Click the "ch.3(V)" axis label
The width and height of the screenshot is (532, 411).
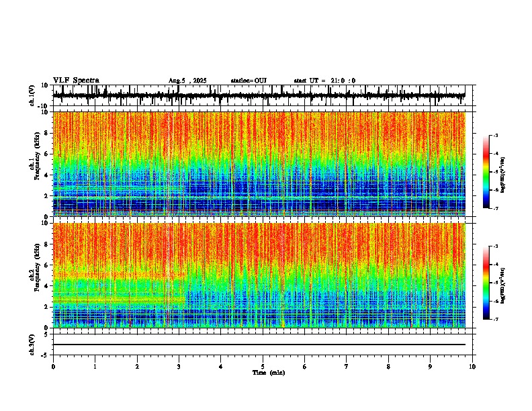[32, 345]
